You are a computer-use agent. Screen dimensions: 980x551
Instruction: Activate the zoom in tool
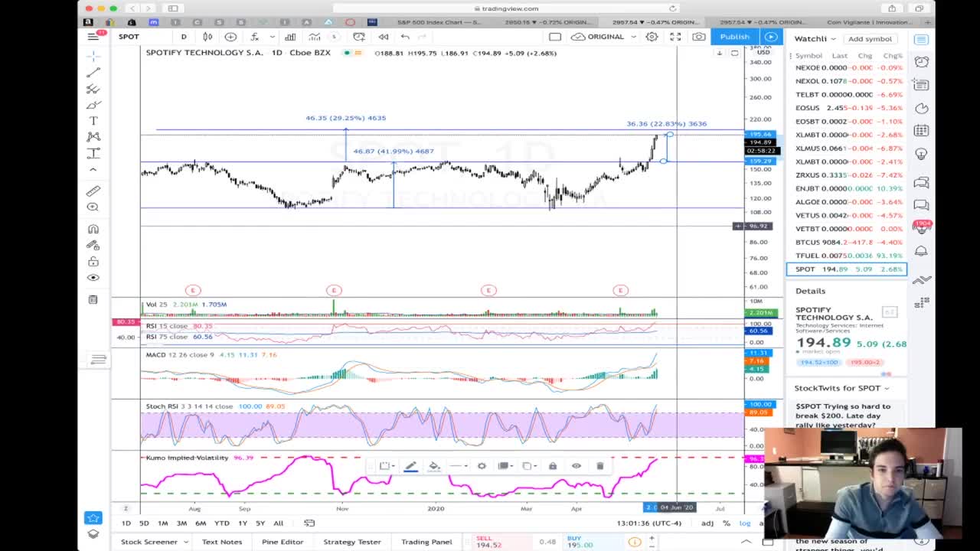pos(93,207)
